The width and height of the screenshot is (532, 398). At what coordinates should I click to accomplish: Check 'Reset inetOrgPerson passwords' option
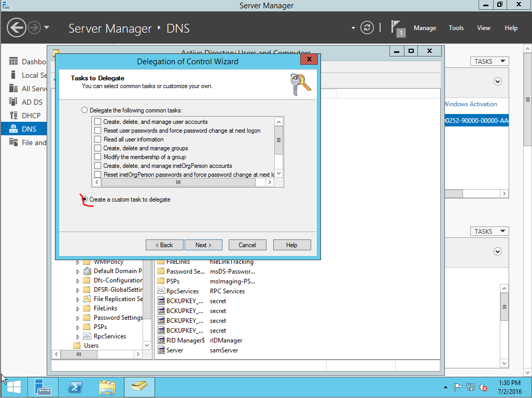(x=97, y=174)
